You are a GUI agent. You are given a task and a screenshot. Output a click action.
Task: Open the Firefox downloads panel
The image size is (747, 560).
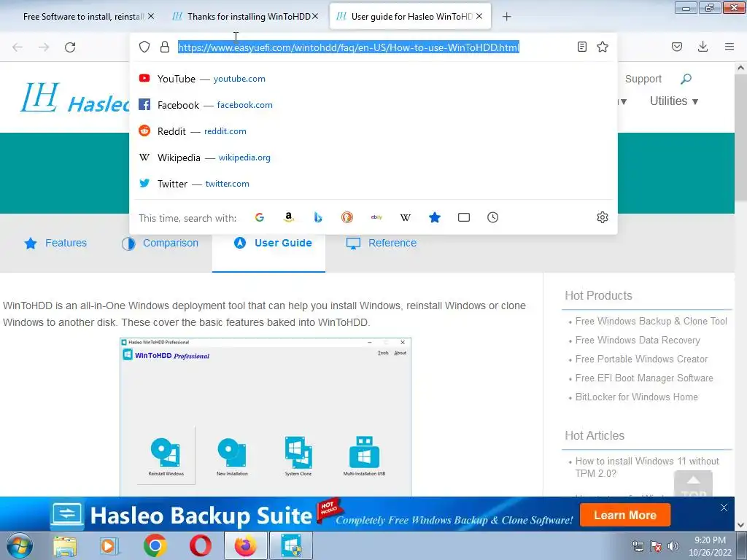coord(703,47)
